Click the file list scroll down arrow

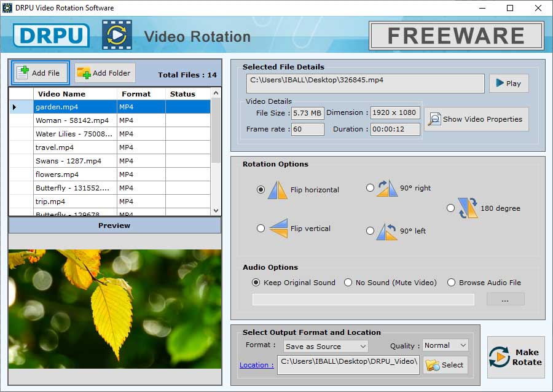(216, 211)
